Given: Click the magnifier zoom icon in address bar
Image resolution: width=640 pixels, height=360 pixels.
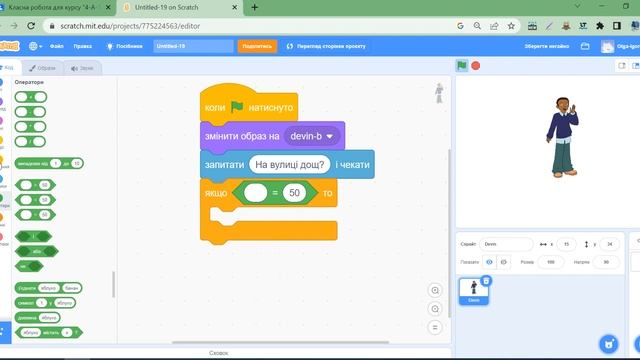Looking at the screenshot, I should click(477, 26).
